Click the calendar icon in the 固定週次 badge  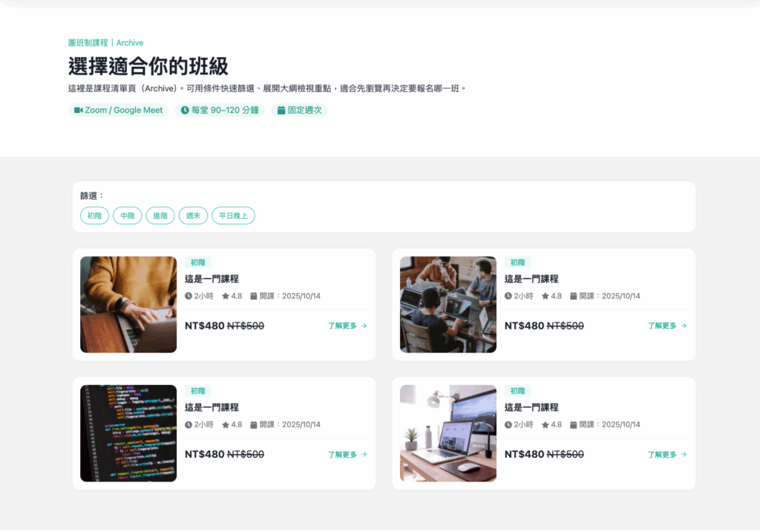click(x=281, y=111)
